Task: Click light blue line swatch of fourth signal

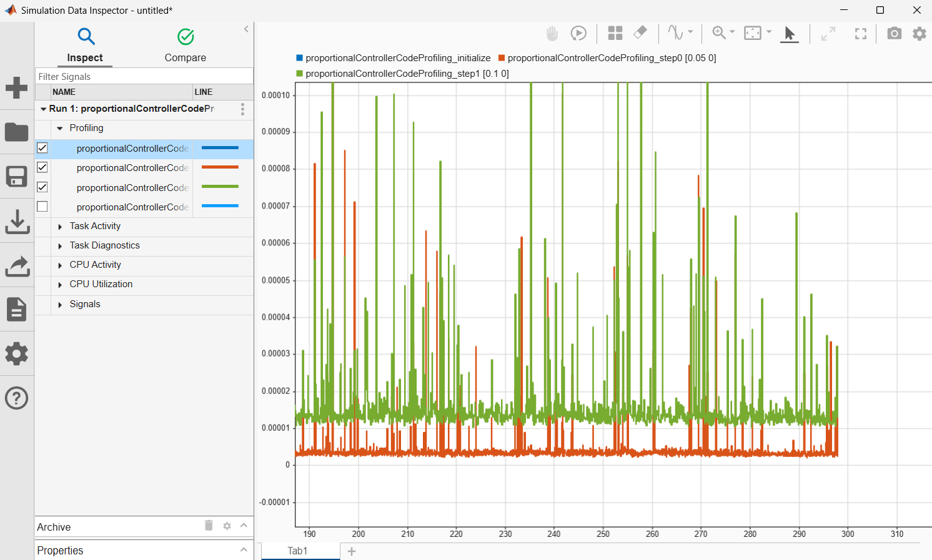Action: coord(220,206)
